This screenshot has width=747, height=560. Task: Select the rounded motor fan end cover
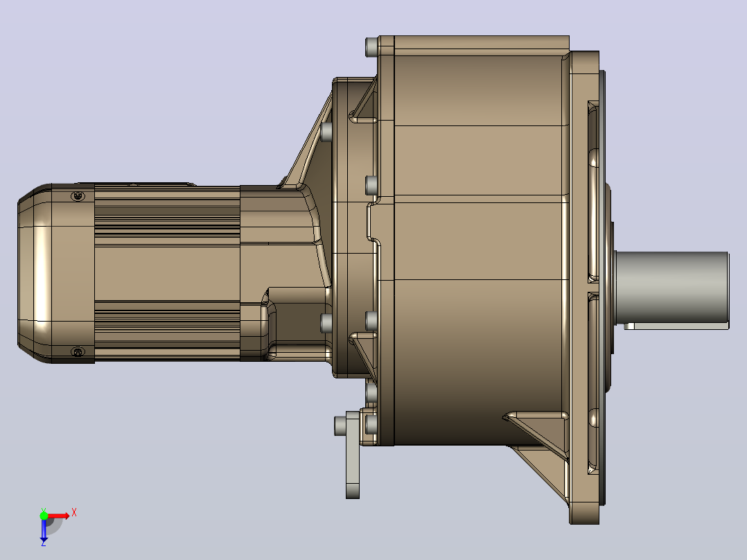[x=55, y=273]
